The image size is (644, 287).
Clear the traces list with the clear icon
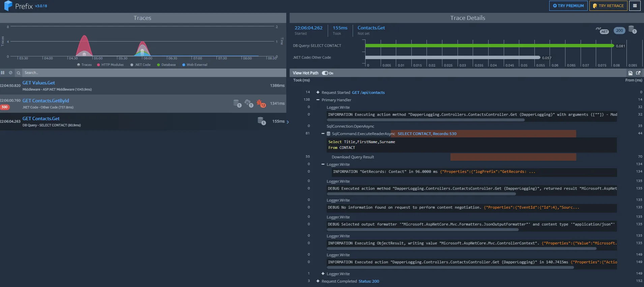pyautogui.click(x=10, y=73)
